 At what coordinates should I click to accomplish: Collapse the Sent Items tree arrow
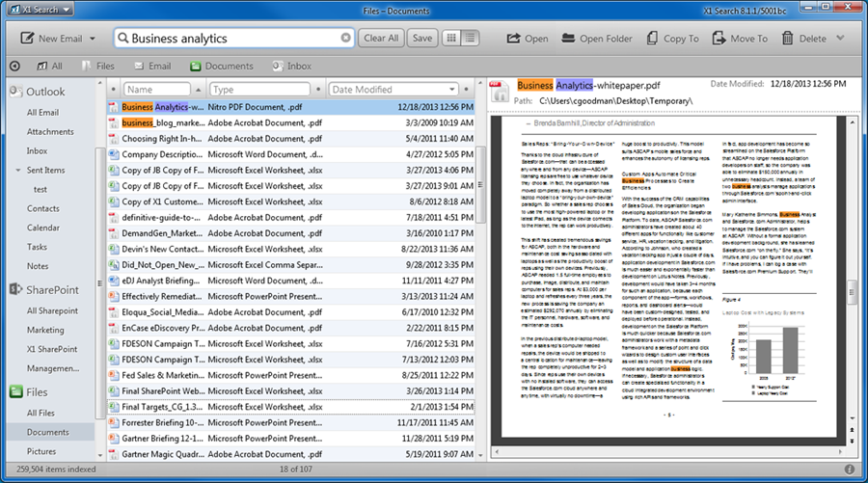point(18,170)
